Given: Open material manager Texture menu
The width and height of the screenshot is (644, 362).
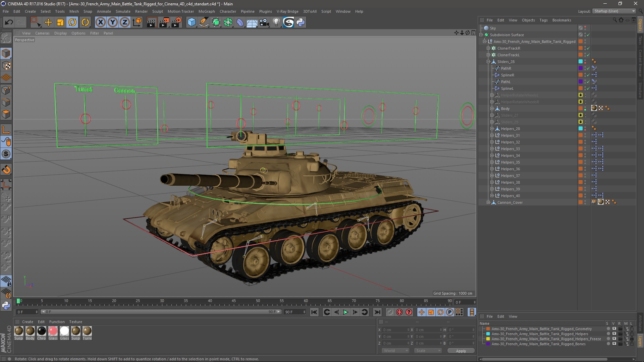Looking at the screenshot, I should pos(75,322).
